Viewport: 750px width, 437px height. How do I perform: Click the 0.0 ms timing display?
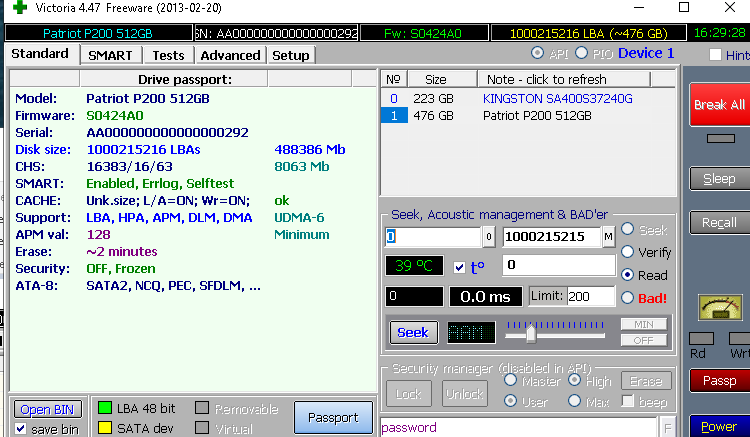coord(485,296)
